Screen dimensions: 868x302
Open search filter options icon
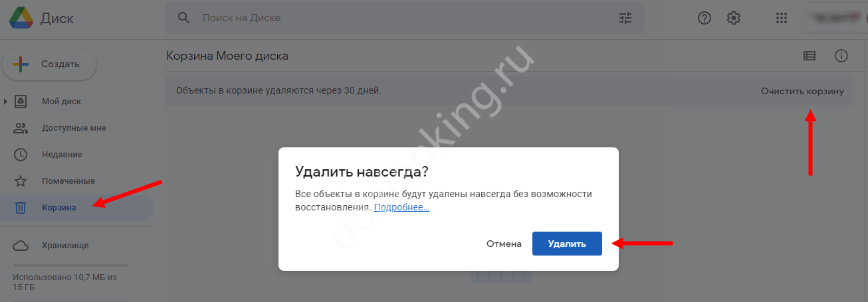click(x=625, y=18)
